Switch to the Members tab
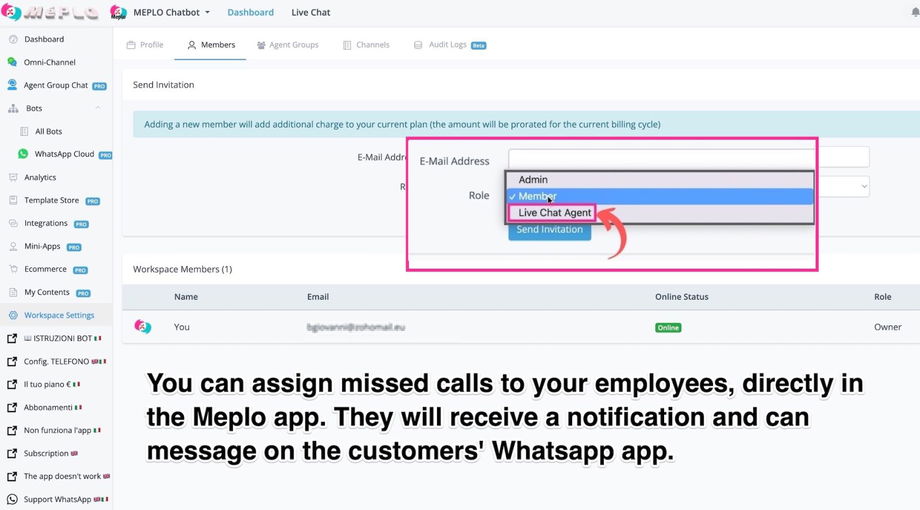 (x=211, y=45)
